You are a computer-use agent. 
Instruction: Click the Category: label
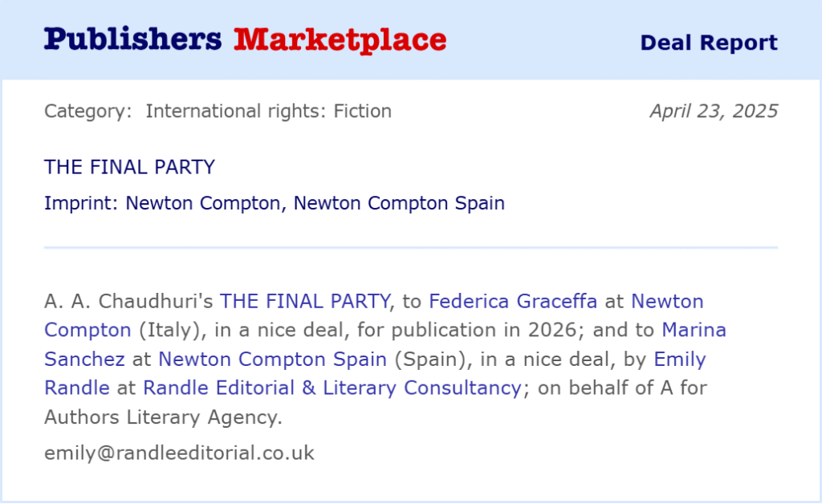pyautogui.click(x=88, y=111)
